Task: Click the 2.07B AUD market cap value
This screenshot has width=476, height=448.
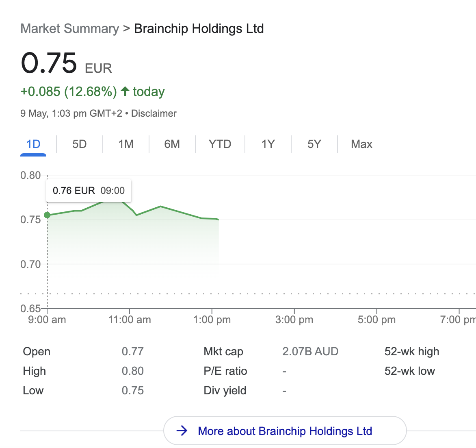Action: 310,351
